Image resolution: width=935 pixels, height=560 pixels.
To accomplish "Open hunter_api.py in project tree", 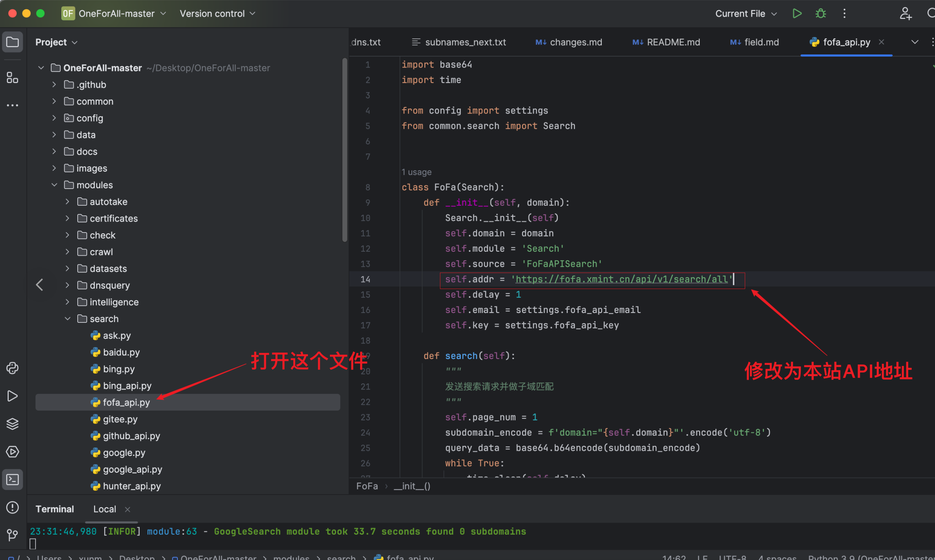I will coord(131,486).
